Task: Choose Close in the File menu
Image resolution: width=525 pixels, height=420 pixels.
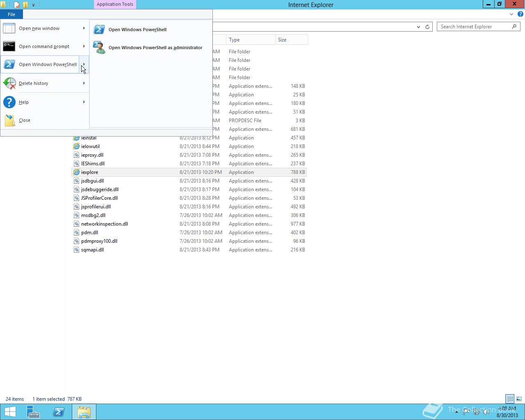Action: pyautogui.click(x=44, y=120)
